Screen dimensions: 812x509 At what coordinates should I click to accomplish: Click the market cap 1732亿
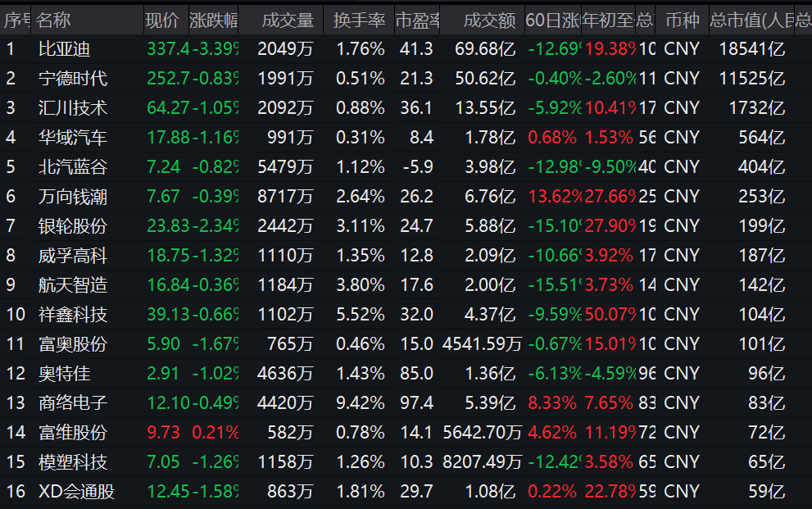coord(757,108)
